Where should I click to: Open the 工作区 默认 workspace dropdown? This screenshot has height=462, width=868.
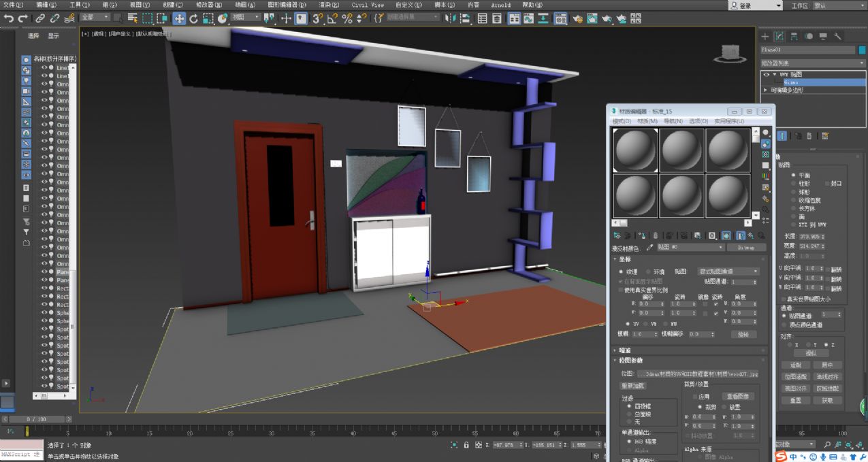(x=839, y=5)
